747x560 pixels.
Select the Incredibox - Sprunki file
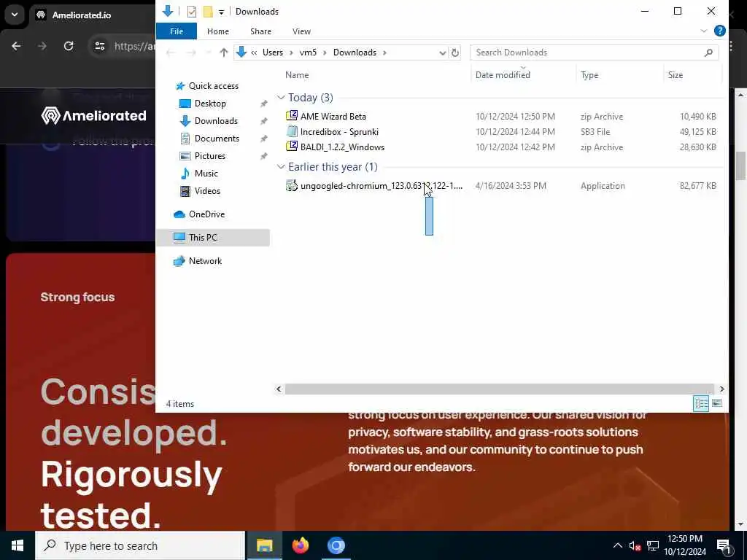339,132
